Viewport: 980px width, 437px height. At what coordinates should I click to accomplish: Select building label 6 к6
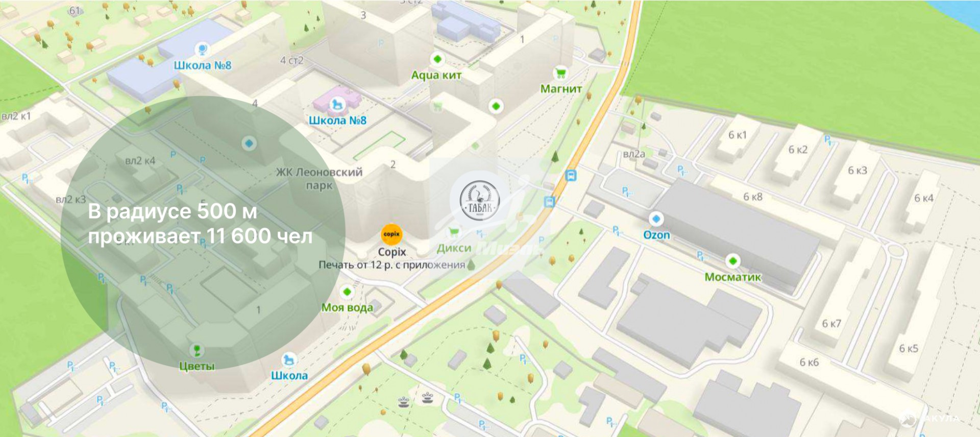[809, 362]
